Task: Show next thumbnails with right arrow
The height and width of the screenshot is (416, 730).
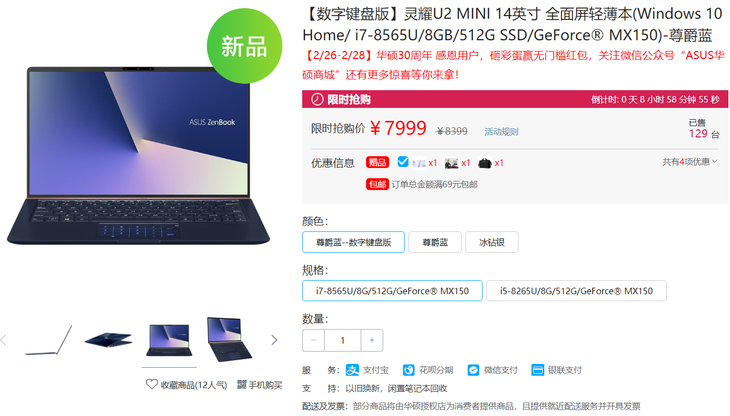Action: [x=274, y=340]
